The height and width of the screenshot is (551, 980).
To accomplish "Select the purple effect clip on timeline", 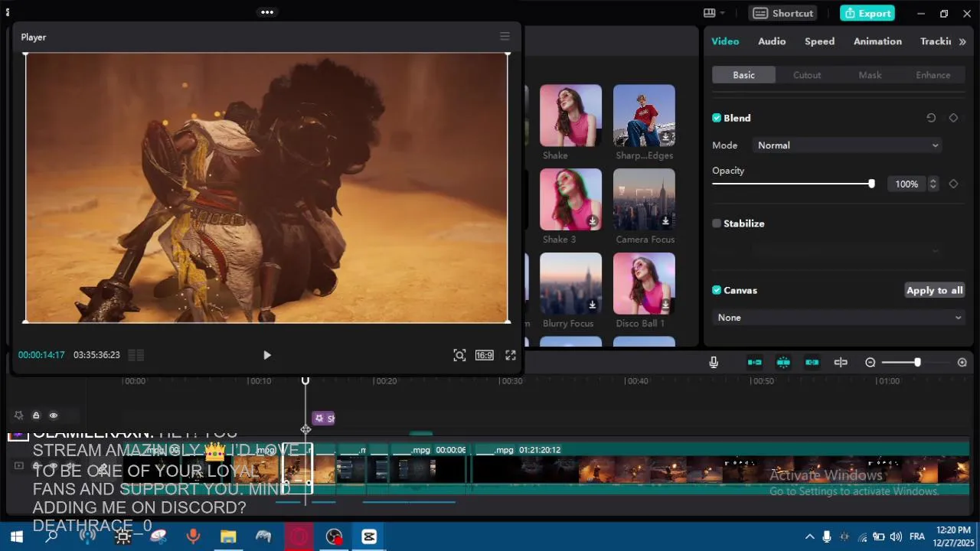I will tap(323, 418).
